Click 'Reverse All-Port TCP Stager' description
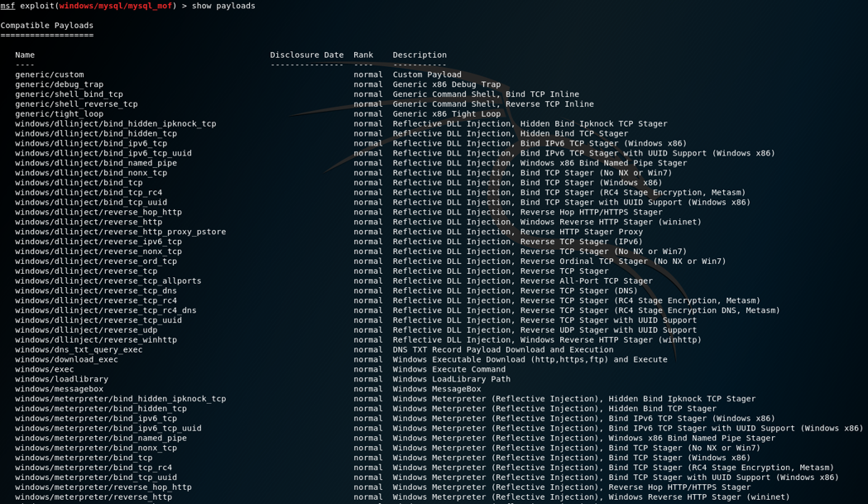The width and height of the screenshot is (868, 504). [586, 281]
